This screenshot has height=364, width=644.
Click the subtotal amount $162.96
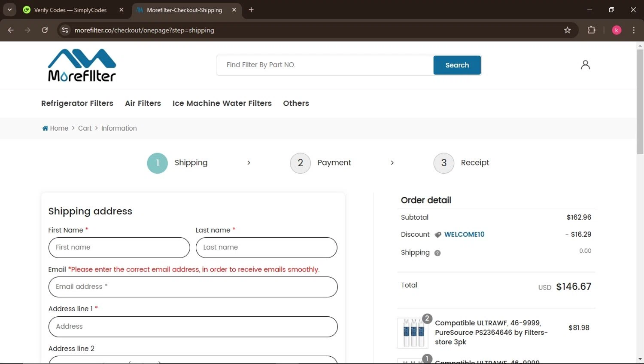579,217
